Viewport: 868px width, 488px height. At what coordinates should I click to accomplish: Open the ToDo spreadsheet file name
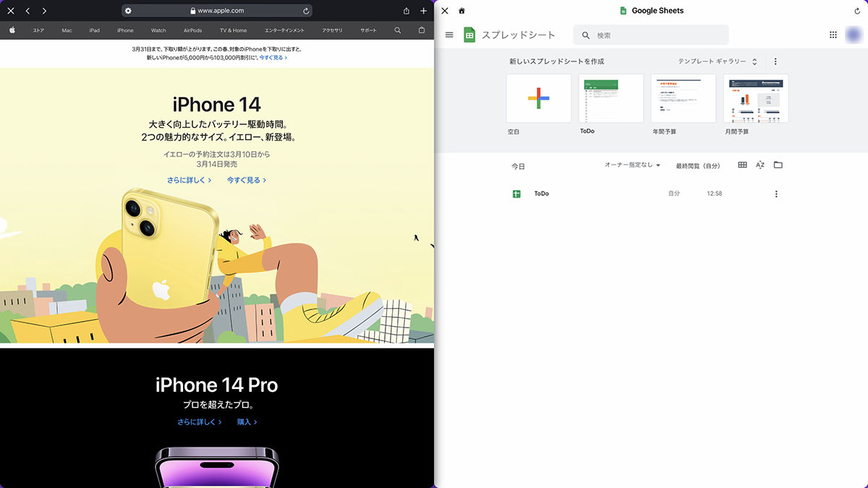542,194
